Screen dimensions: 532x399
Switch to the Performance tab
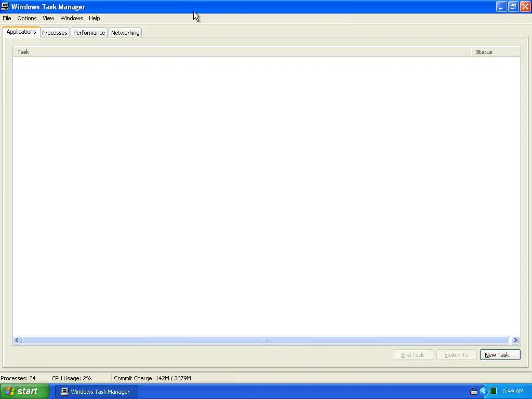[89, 33]
